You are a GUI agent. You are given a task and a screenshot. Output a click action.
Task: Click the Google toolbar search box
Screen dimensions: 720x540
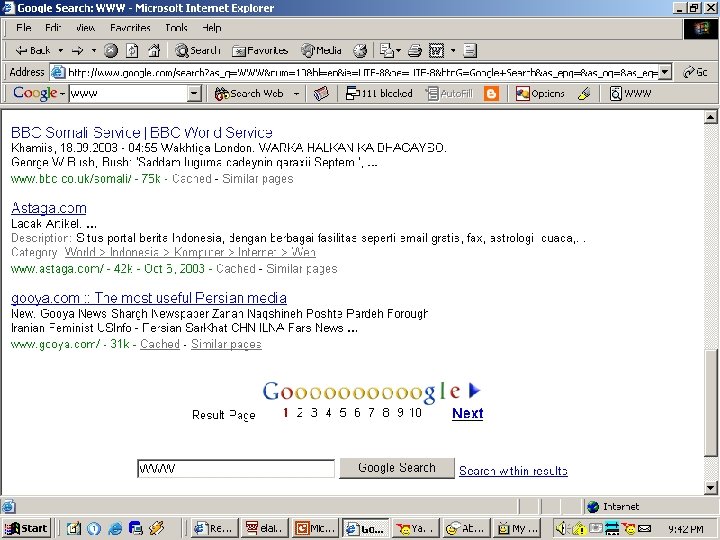129,94
